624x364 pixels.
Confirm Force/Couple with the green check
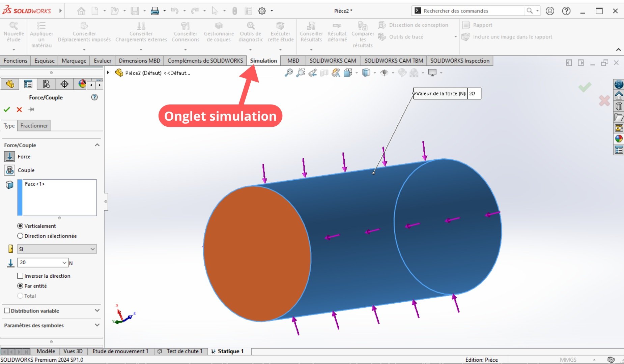point(7,110)
